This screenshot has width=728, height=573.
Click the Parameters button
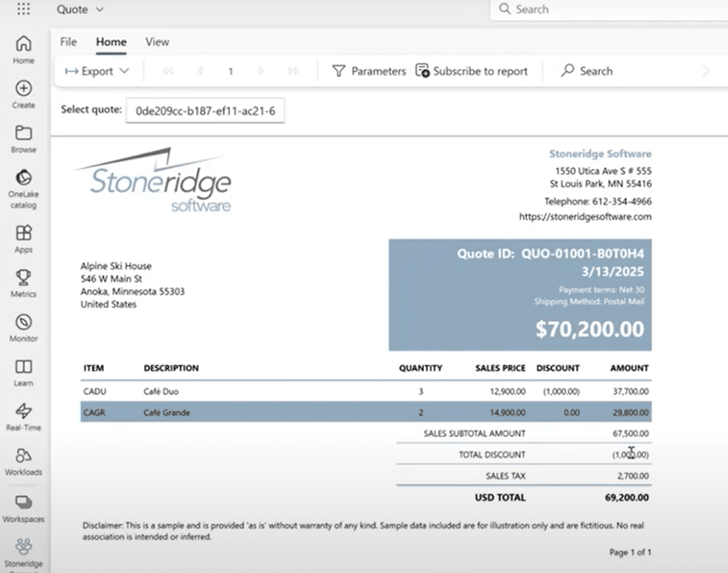[x=369, y=71]
